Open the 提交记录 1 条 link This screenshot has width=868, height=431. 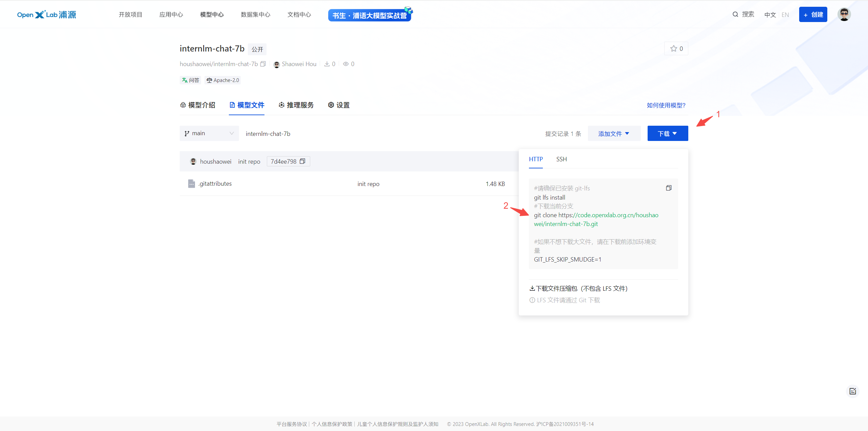[x=563, y=134]
